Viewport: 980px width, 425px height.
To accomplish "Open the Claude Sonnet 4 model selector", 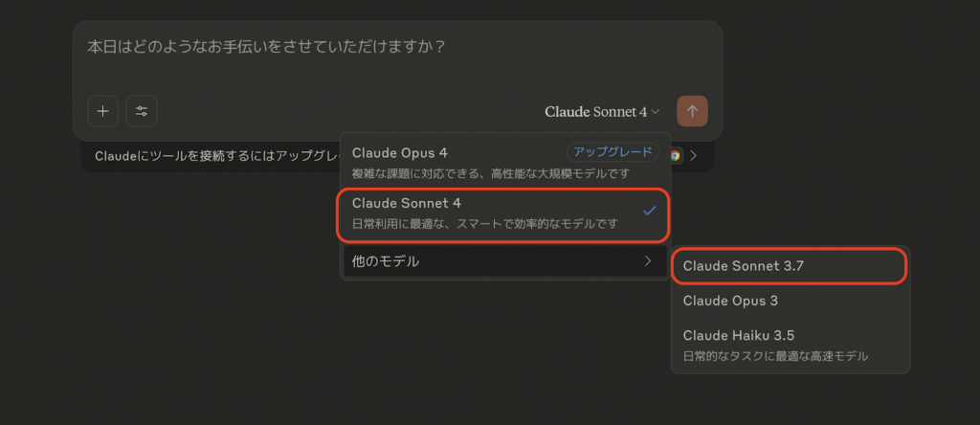I will coord(602,112).
